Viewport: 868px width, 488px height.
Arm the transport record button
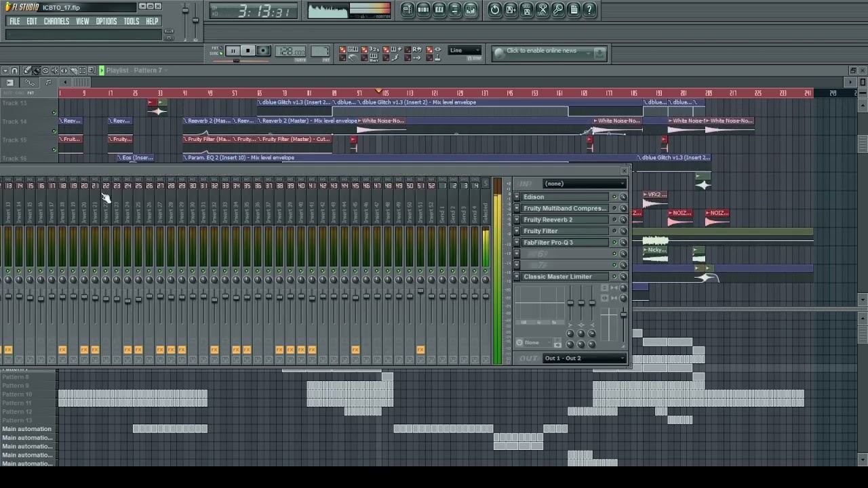pos(264,51)
